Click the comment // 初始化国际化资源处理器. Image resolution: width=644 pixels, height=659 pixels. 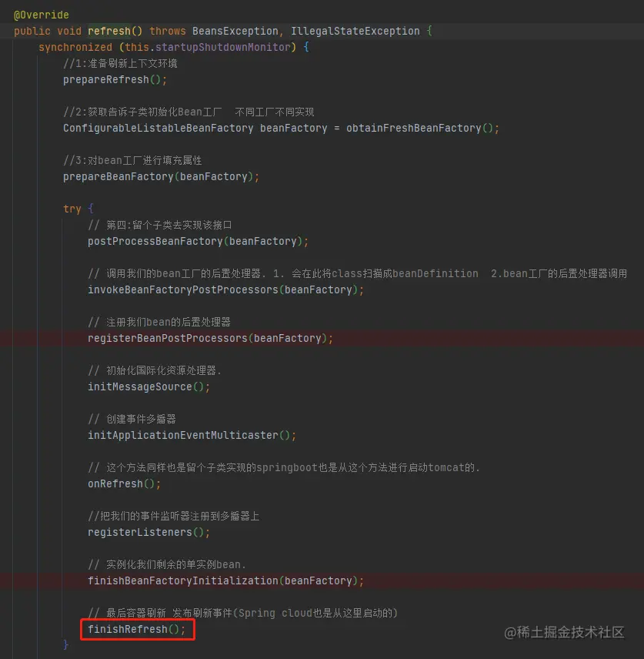(154, 371)
